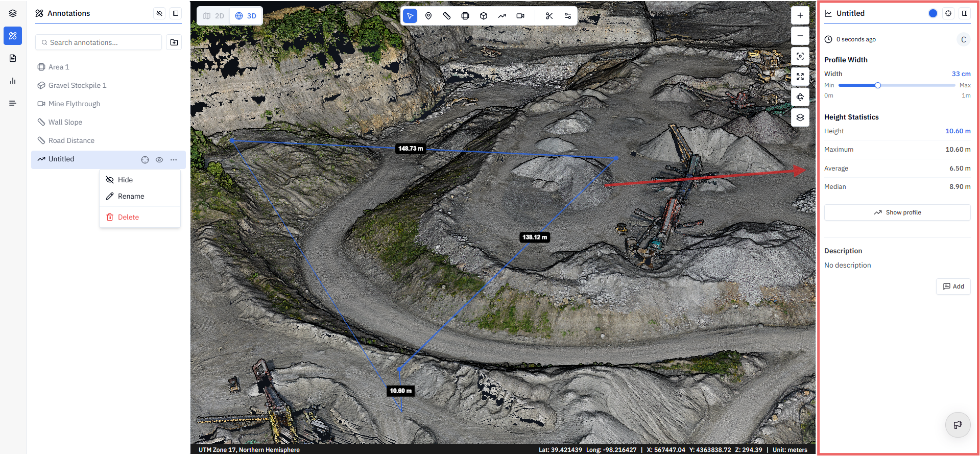This screenshot has width=980, height=456.
Task: Select the volume cube tool
Action: (484, 16)
